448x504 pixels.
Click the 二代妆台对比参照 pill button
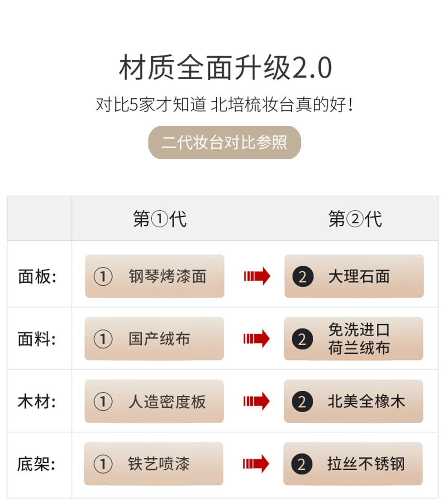click(224, 142)
